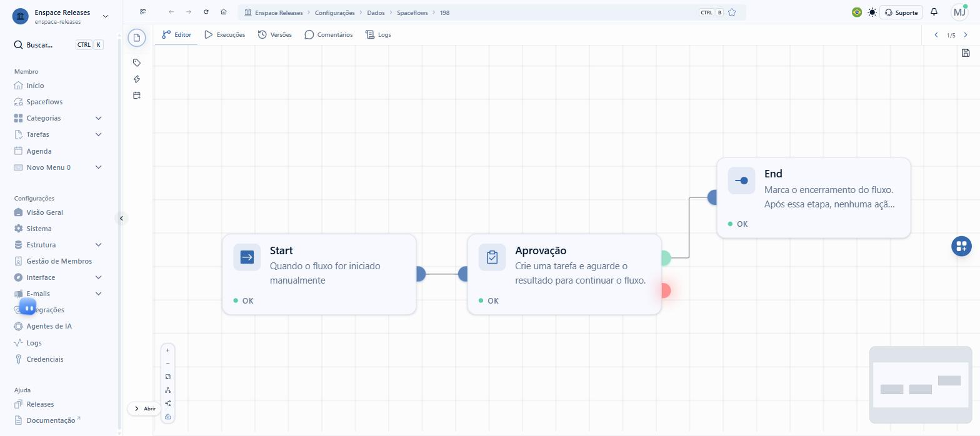Screen dimensions: 980x436
Task: Open the Releases help link
Action: (x=40, y=404)
